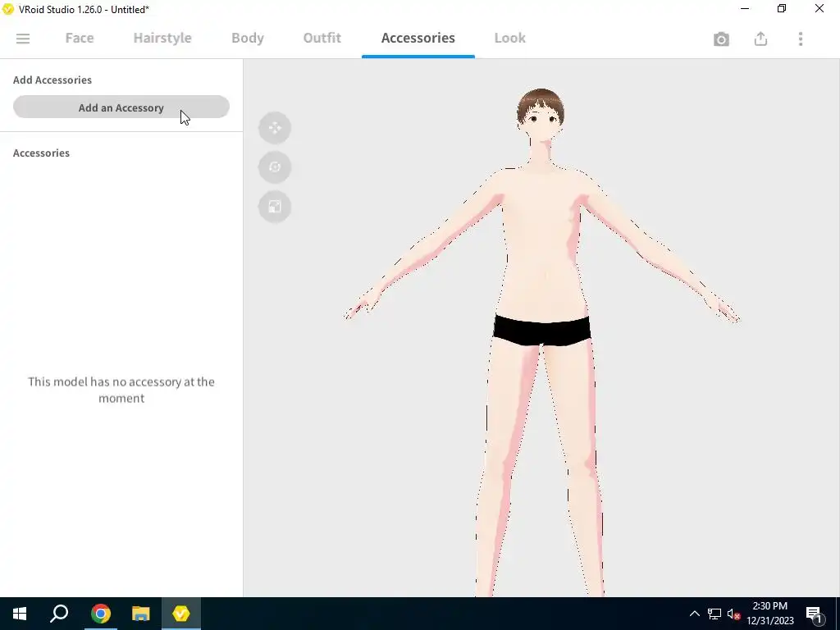Viewport: 840px width, 630px height.
Task: Open the hamburger main menu
Action: tap(23, 39)
